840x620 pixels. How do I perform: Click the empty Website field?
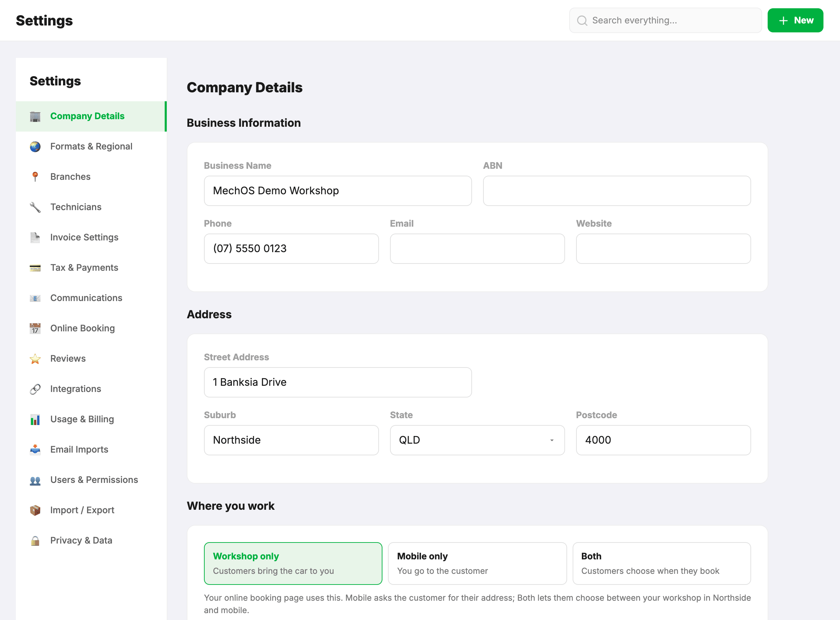click(x=663, y=249)
